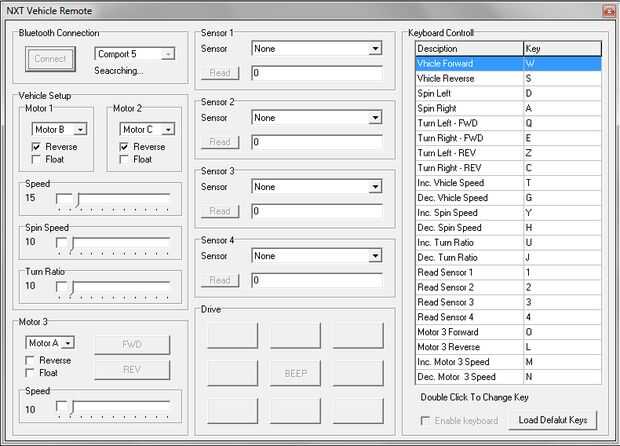The width and height of the screenshot is (620, 446).
Task: Click the Spin Speed slider
Action: [113, 245]
